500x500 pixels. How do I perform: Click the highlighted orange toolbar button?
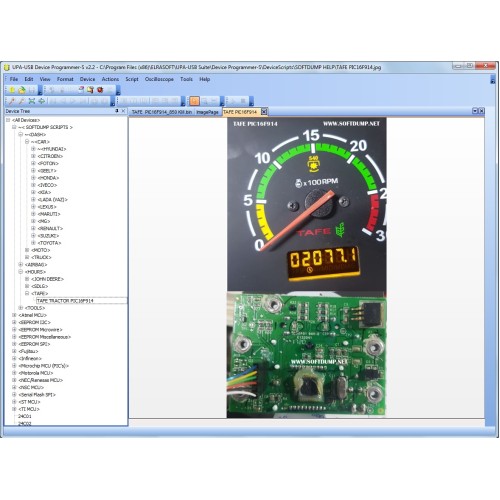(195, 101)
